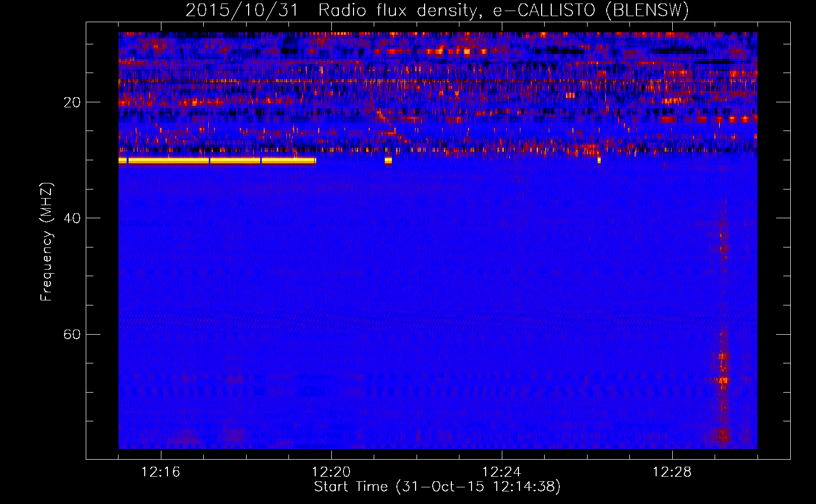Click the 60 MHz frequency tick label

coord(72,335)
